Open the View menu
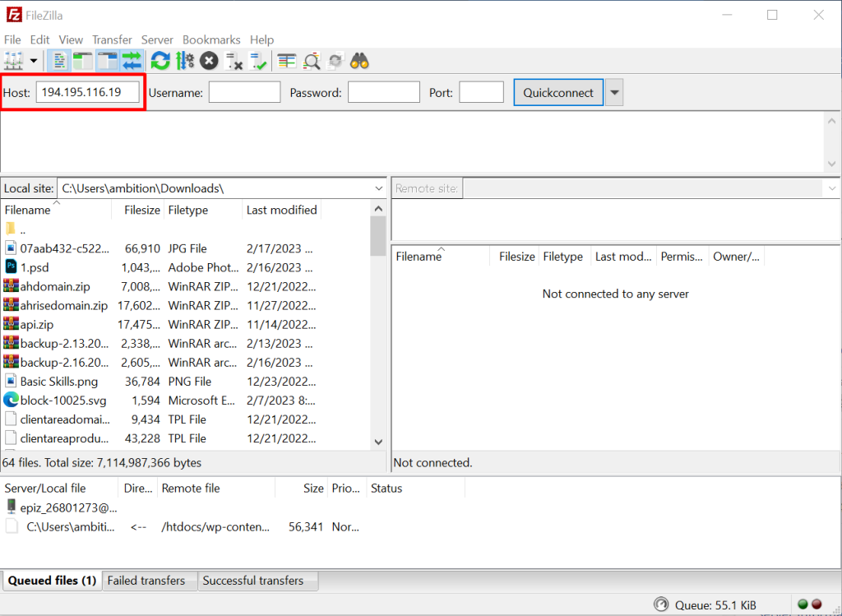Screen dimensions: 842x616 click(71, 39)
